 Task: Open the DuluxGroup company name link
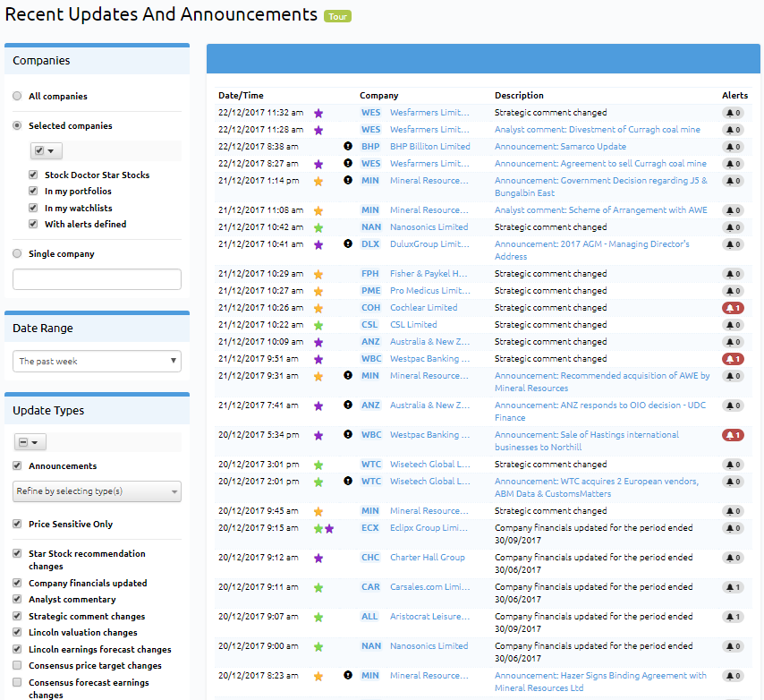pyautogui.click(x=429, y=243)
